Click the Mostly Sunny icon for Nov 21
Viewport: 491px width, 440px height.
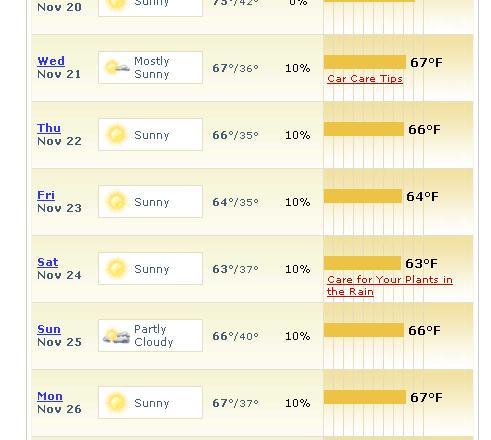pyautogui.click(x=117, y=68)
